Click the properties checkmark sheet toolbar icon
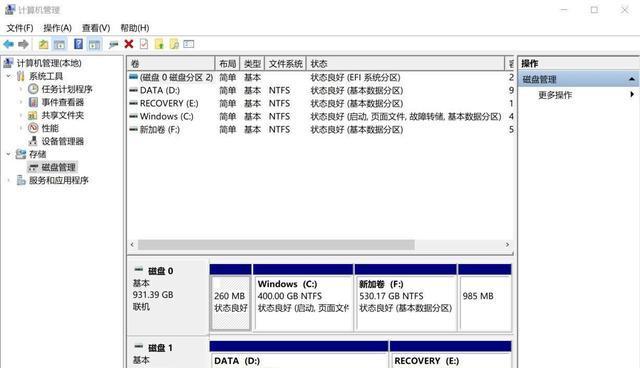This screenshot has width=640, height=368. [144, 44]
